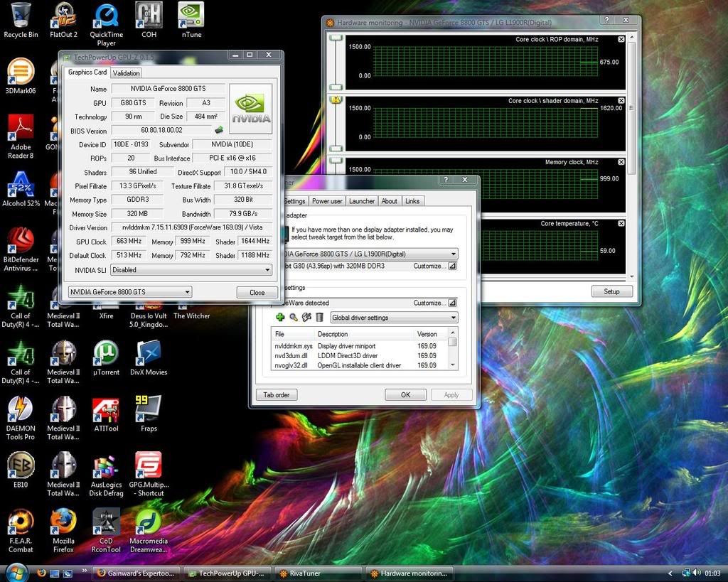Select the 3DMark06 desktop icon

coord(21,77)
